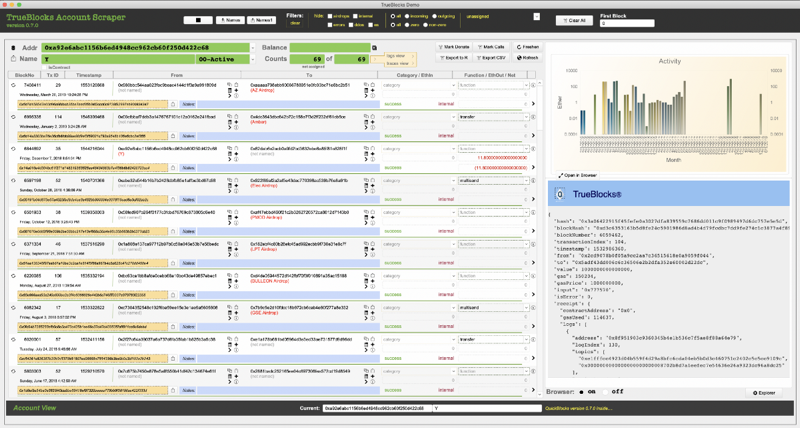Tick the hide airdrops checkbox

330,16
